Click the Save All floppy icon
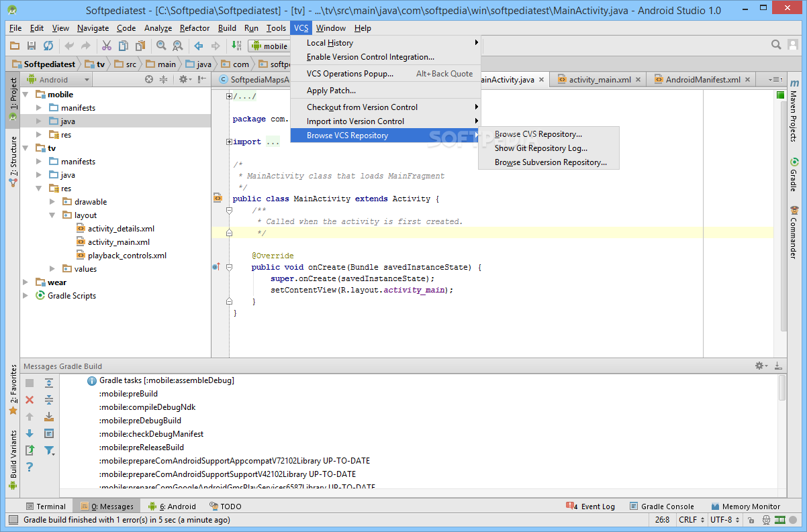This screenshot has height=532, width=807. [31, 46]
